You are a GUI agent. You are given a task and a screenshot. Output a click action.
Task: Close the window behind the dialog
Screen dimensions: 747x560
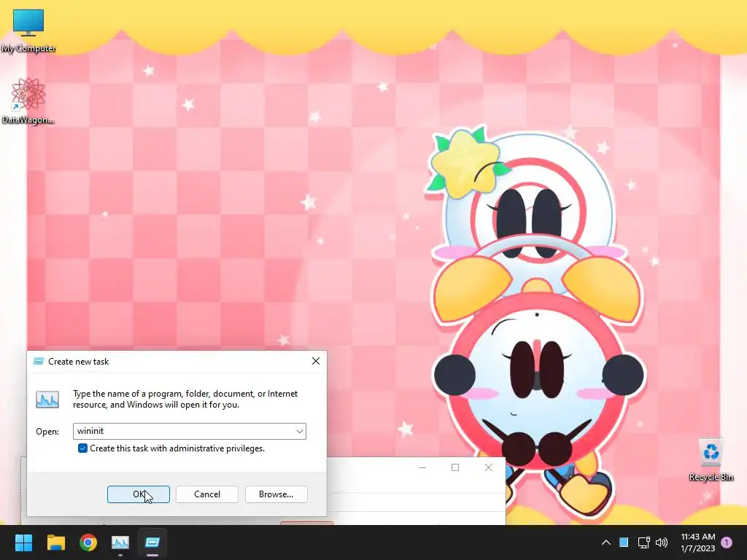[x=488, y=467]
